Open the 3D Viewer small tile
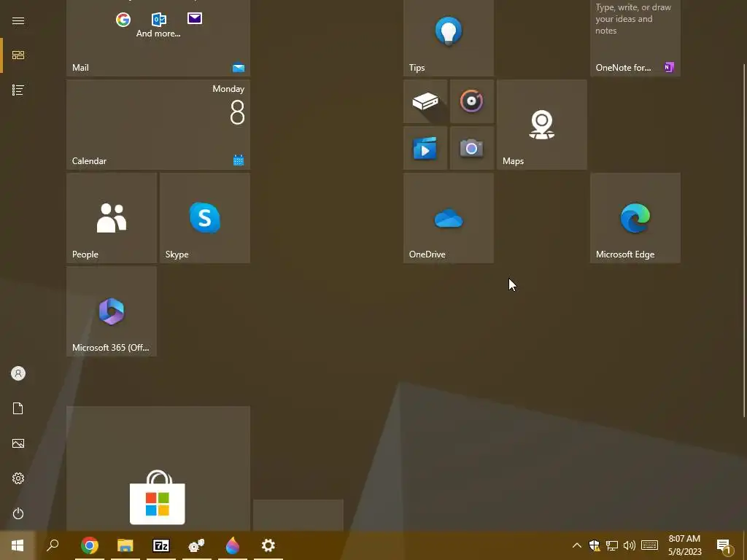Image resolution: width=747 pixels, height=560 pixels. click(x=425, y=101)
